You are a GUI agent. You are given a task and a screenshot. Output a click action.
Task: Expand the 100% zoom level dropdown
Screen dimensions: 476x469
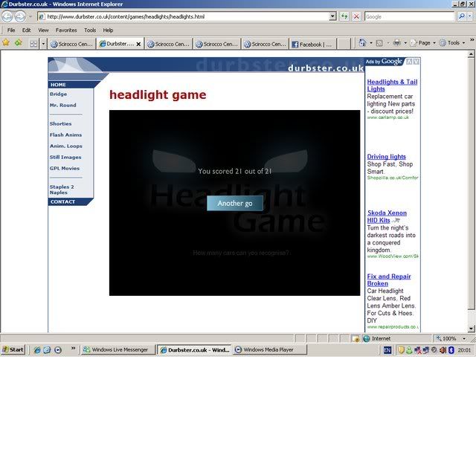pos(464,338)
